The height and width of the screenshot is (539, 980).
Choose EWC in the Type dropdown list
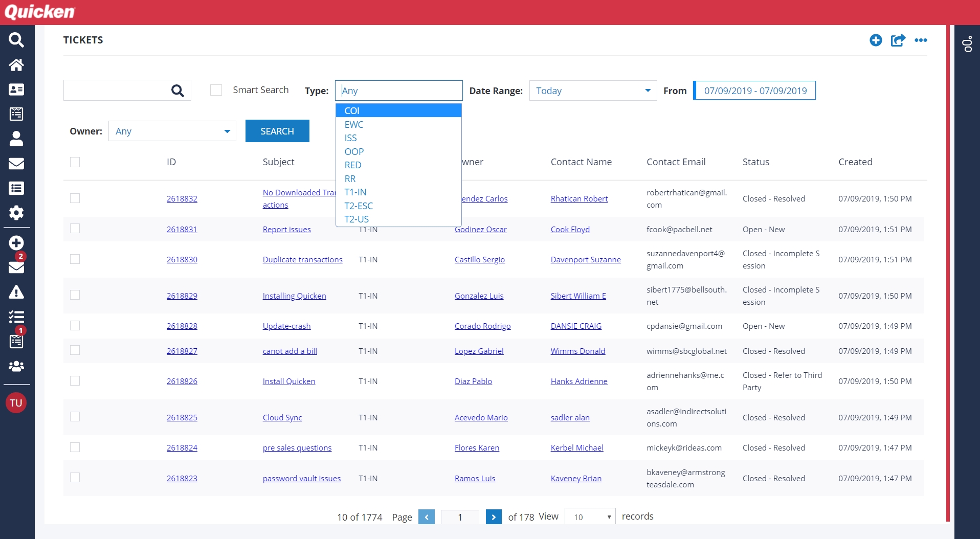354,125
